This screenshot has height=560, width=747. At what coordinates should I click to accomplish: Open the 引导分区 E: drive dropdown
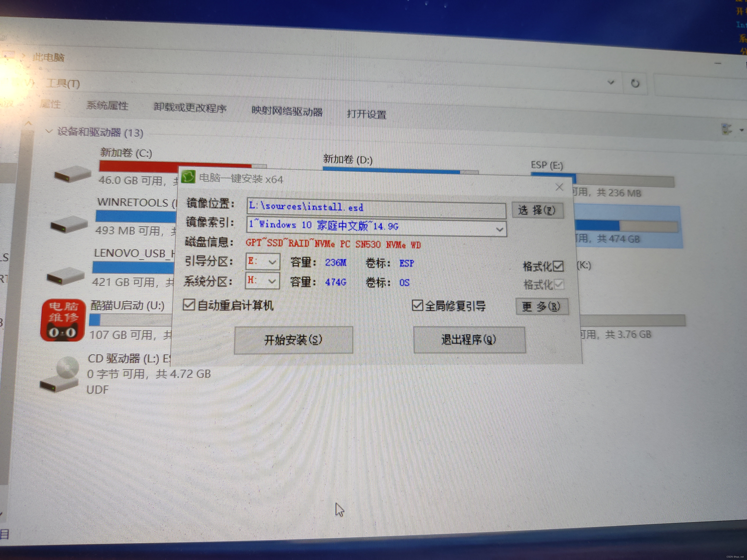[272, 262]
